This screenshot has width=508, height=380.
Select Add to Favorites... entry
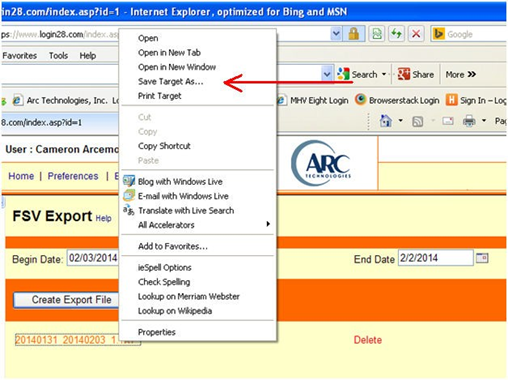198,246
